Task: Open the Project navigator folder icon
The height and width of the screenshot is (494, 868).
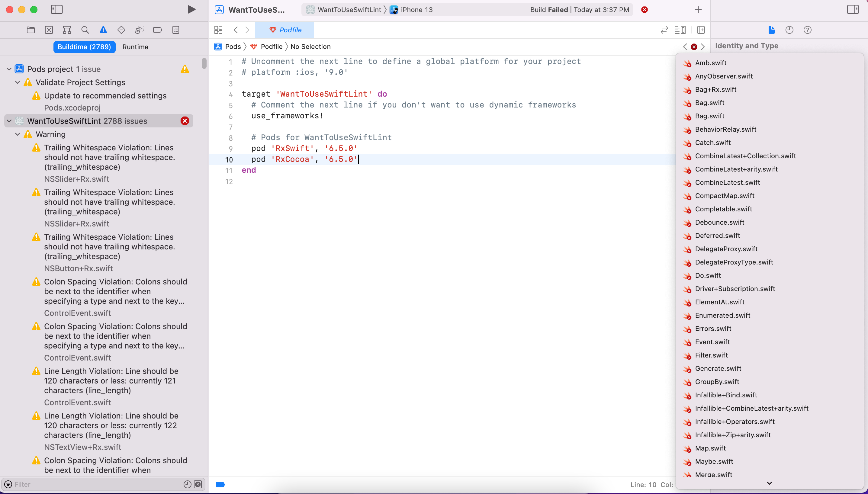Action: pyautogui.click(x=31, y=30)
